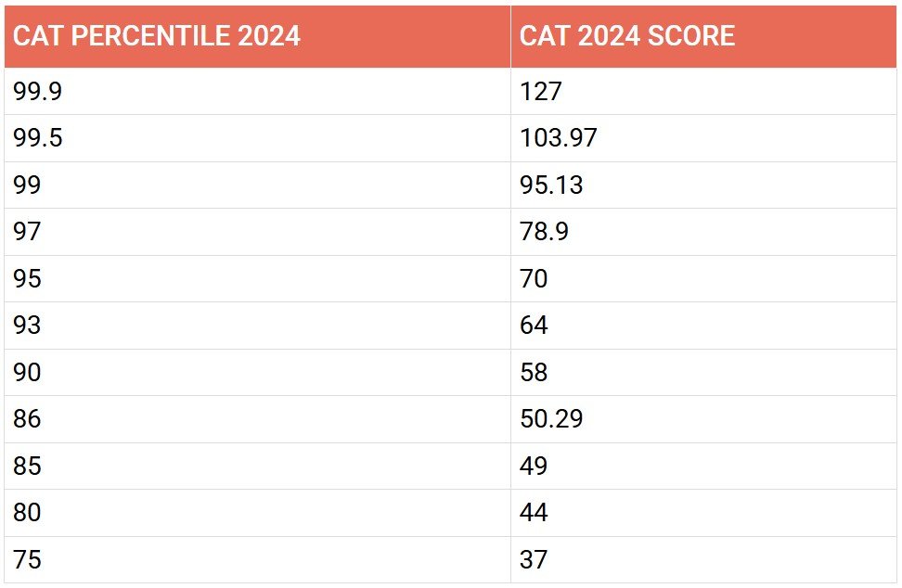This screenshot has height=588, width=902.
Task: Click the CAT 2024 SCORE column header
Action: click(627, 36)
